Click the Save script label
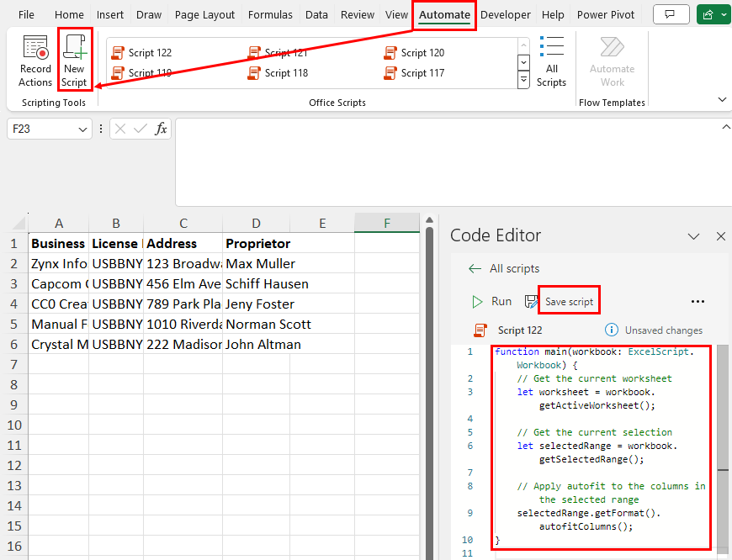732x560 pixels. coord(569,302)
